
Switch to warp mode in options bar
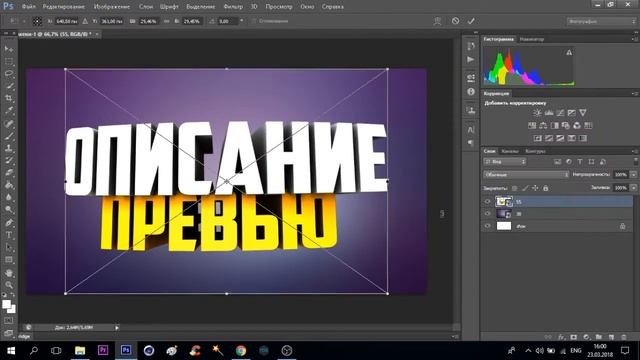pyautogui.click(x=437, y=21)
